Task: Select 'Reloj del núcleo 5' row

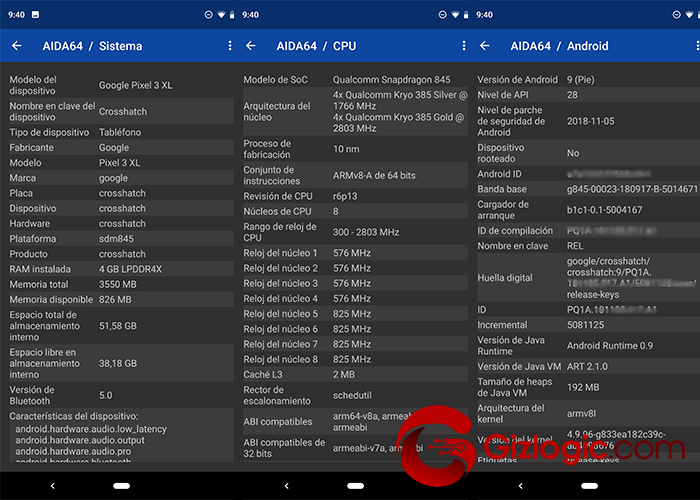Action: click(355, 314)
